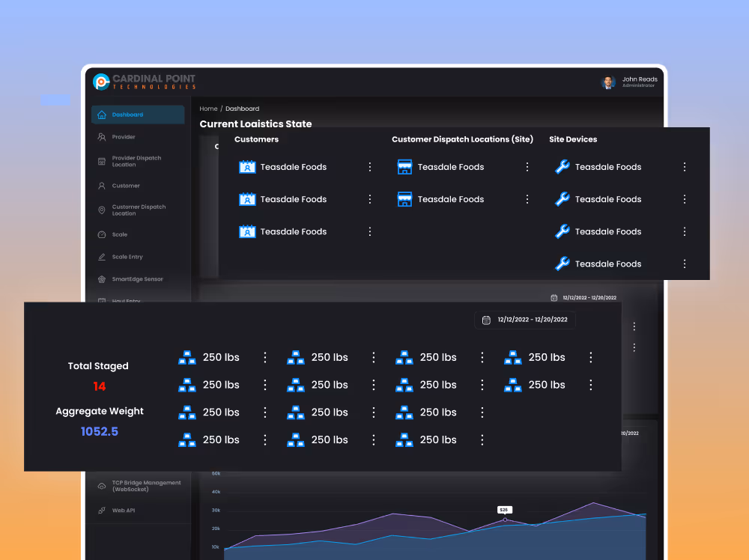Click the first wrench icon under Site Devices
Image resolution: width=749 pixels, height=560 pixels.
click(562, 167)
